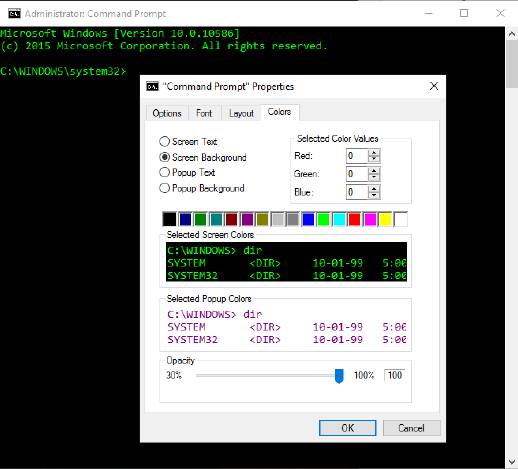The height and width of the screenshot is (469, 518).
Task: Click the Command Prompt title bar icon
Action: pyautogui.click(x=14, y=14)
